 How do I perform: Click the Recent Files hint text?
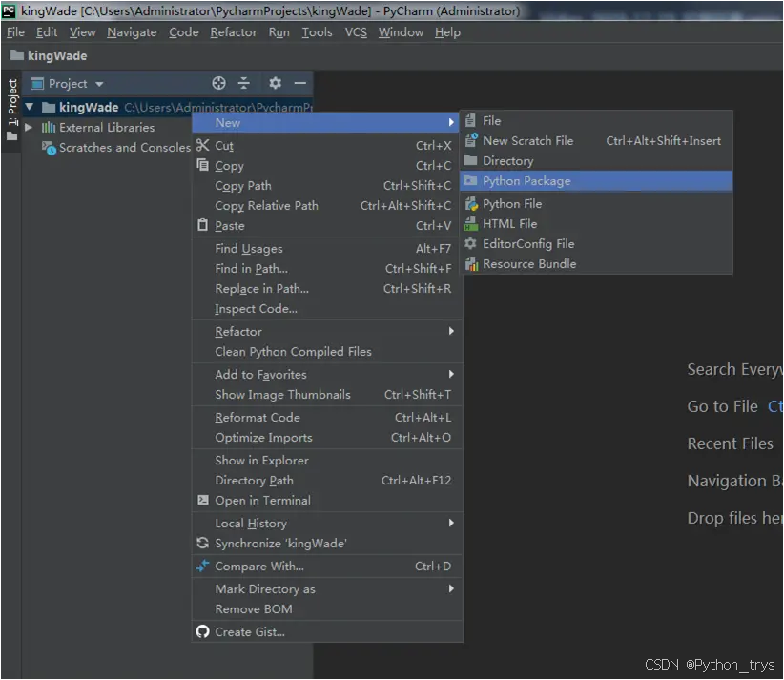tap(730, 443)
